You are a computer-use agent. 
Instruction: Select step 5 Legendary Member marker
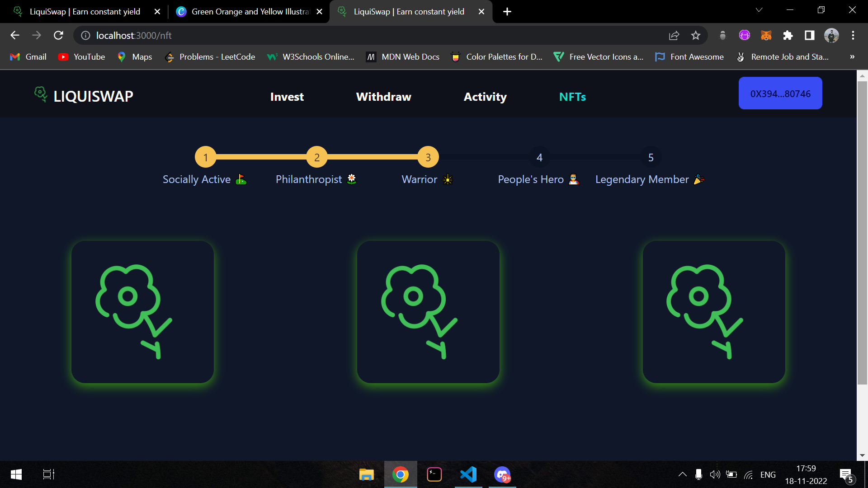pyautogui.click(x=651, y=157)
